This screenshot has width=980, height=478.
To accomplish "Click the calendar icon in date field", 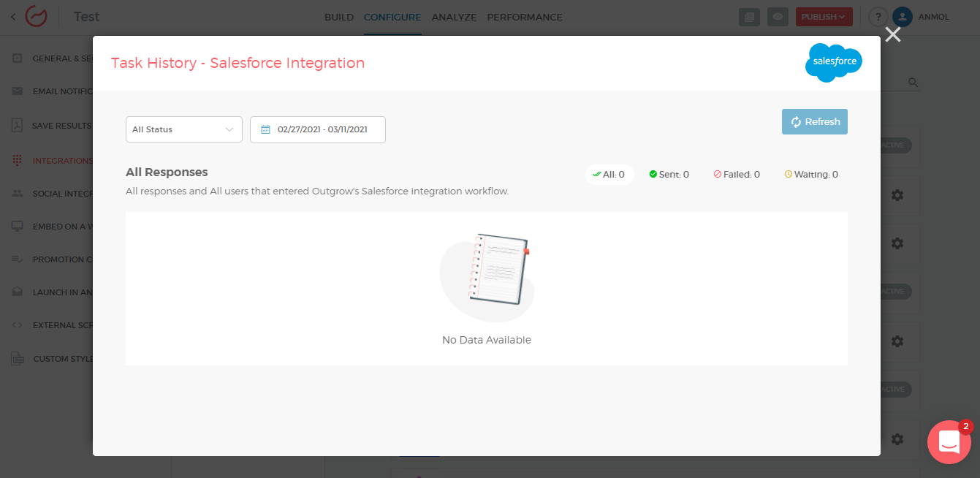I will click(x=266, y=129).
